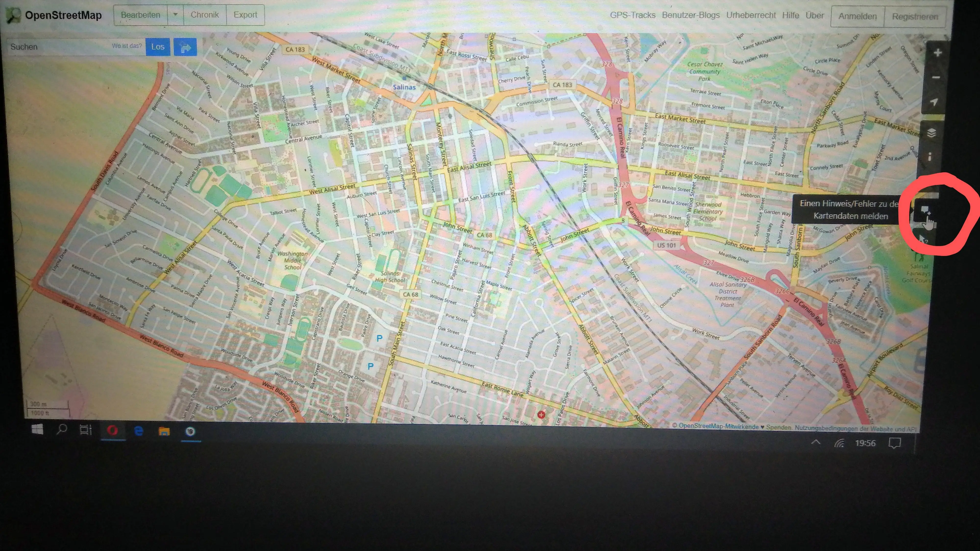This screenshot has height=551, width=980.
Task: Click the South Davis Road street label
Action: point(105,172)
